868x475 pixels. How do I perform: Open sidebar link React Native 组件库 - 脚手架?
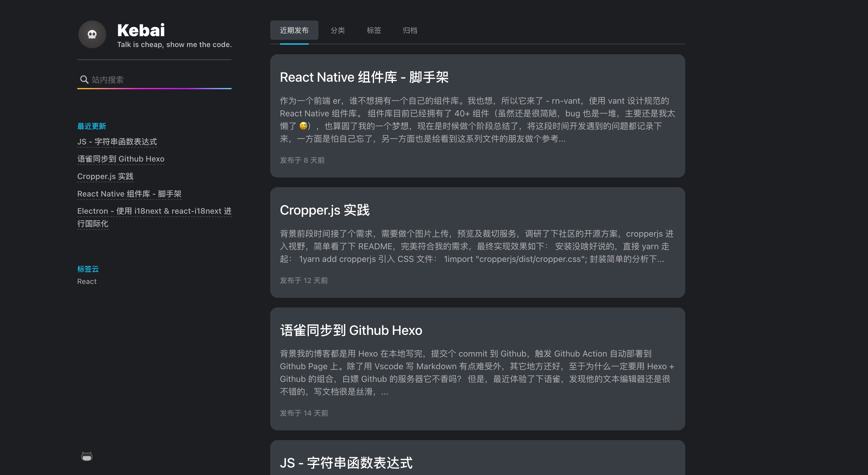click(x=129, y=194)
